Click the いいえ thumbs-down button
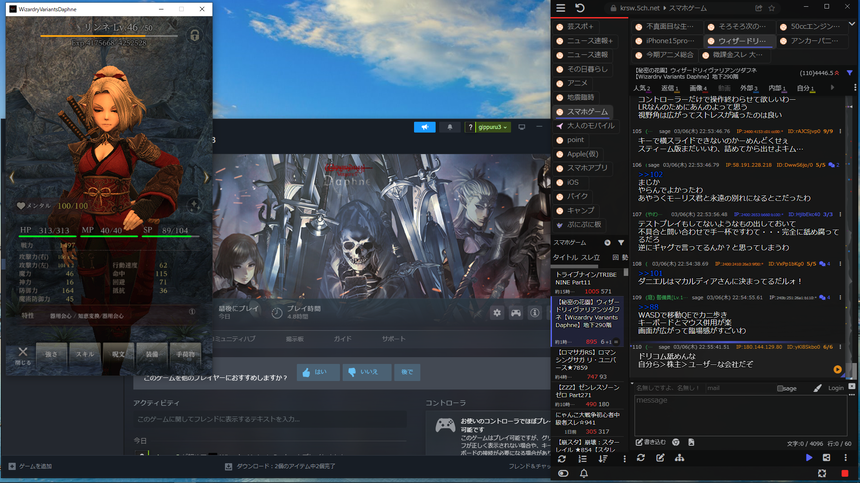 pos(366,372)
